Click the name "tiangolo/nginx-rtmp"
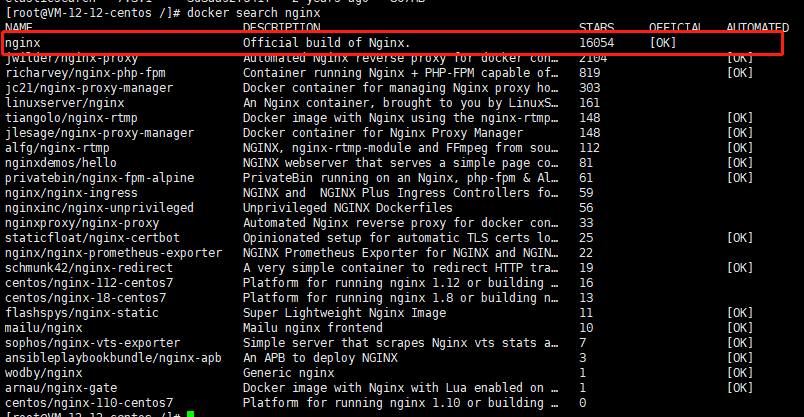Viewport: 804px width, 417px height. (x=71, y=118)
